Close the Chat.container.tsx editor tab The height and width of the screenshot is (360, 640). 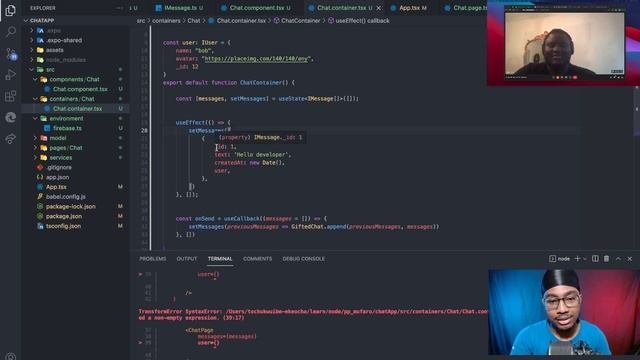coord(379,8)
